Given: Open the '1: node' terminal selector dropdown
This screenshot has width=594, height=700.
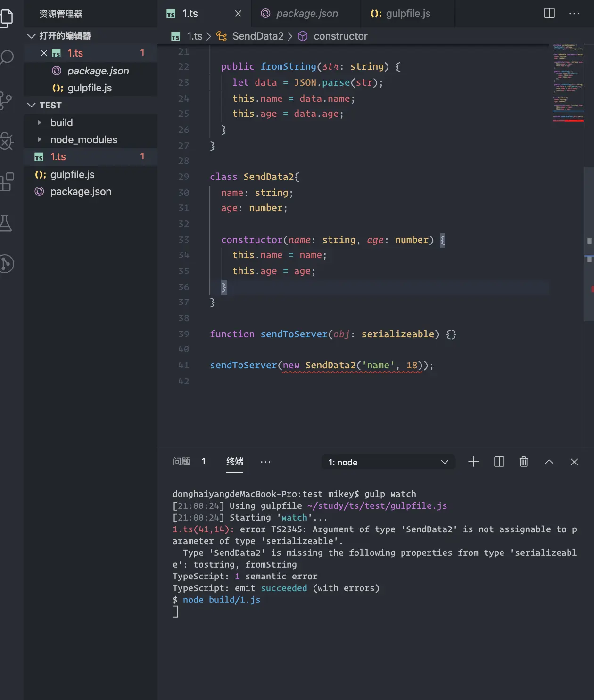Looking at the screenshot, I should point(389,462).
